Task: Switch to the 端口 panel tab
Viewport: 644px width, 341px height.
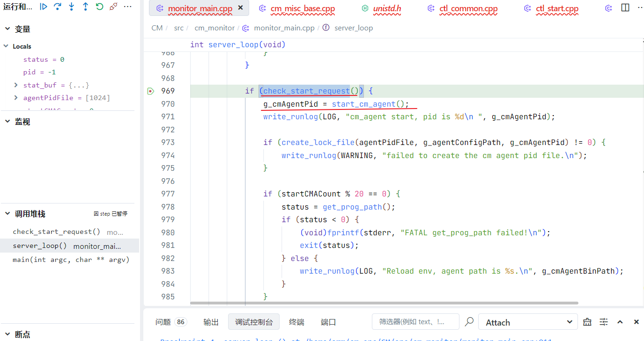Action: tap(328, 322)
